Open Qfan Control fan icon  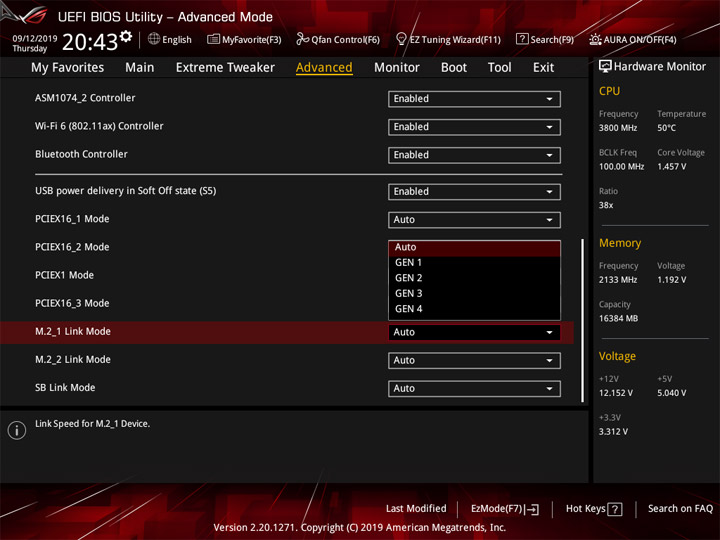click(x=303, y=39)
